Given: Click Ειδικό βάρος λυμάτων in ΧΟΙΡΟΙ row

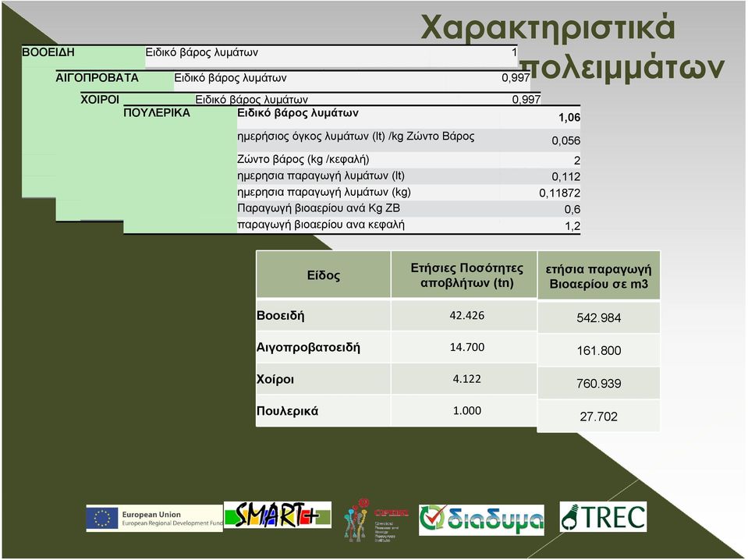Looking at the screenshot, I should 251,99.
